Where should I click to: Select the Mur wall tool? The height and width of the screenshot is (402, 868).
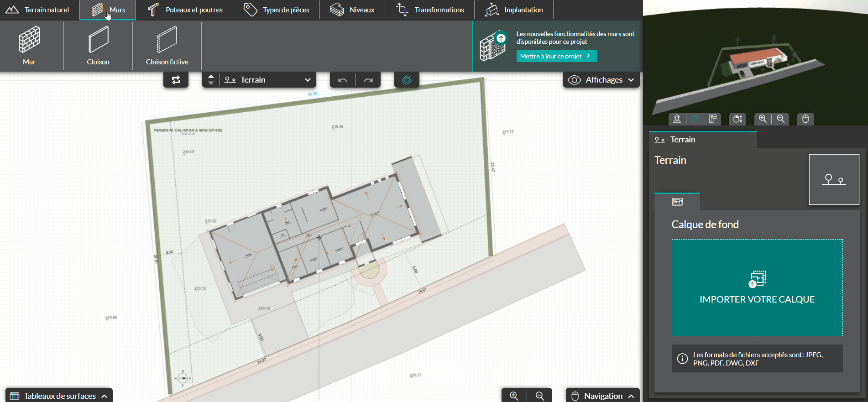click(30, 46)
